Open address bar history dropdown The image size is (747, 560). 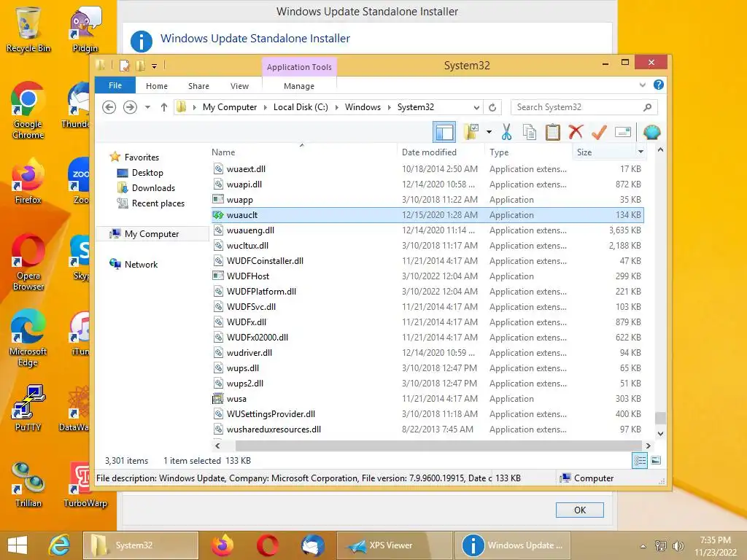tap(476, 107)
